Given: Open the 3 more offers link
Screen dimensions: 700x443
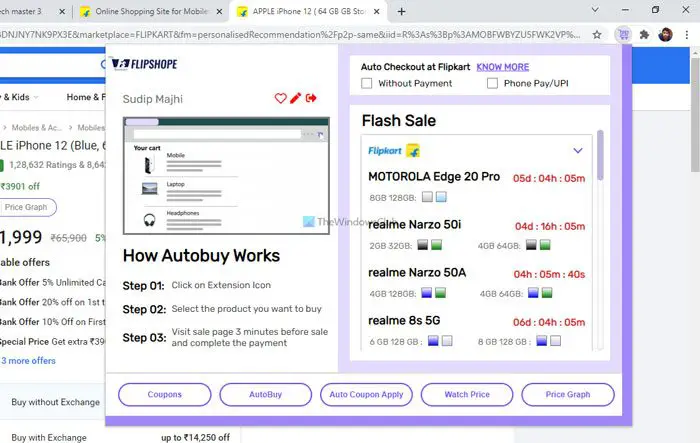Looking at the screenshot, I should pyautogui.click(x=29, y=361).
